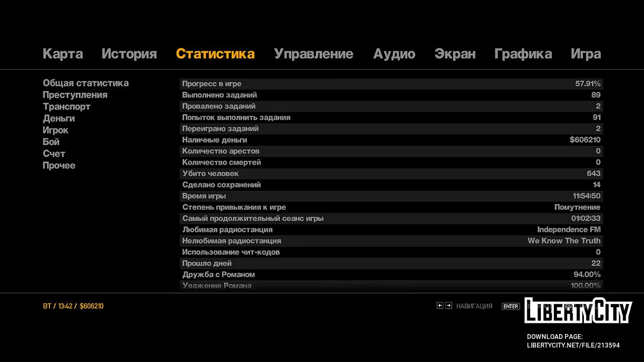Image resolution: width=644 pixels, height=362 pixels.
Task: Click the right arrow navigation key icon
Action: [449, 306]
